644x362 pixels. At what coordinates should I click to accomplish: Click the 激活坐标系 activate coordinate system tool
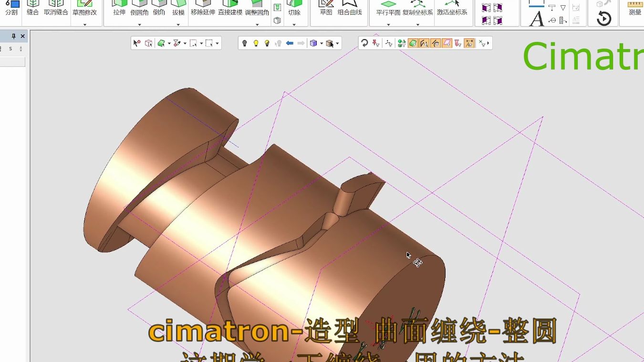click(x=452, y=8)
